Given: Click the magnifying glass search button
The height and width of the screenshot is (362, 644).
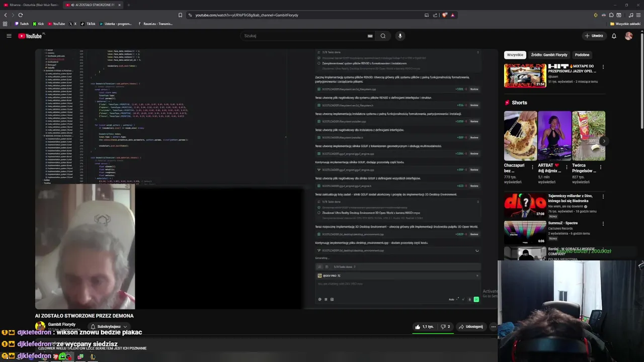Looking at the screenshot, I should pos(383,36).
